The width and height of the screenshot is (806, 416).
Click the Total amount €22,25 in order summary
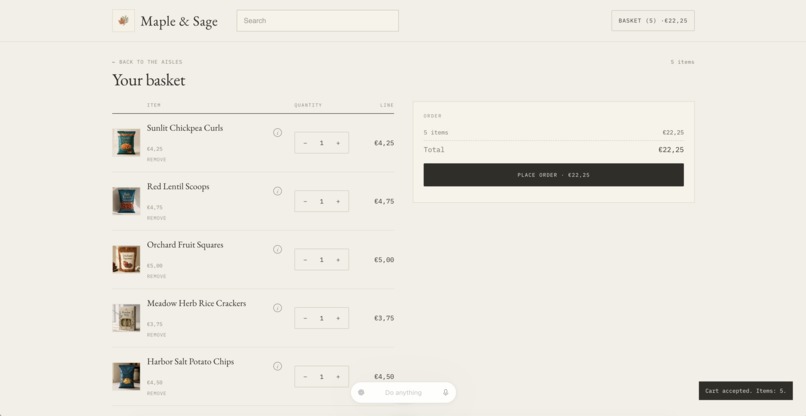[671, 150]
